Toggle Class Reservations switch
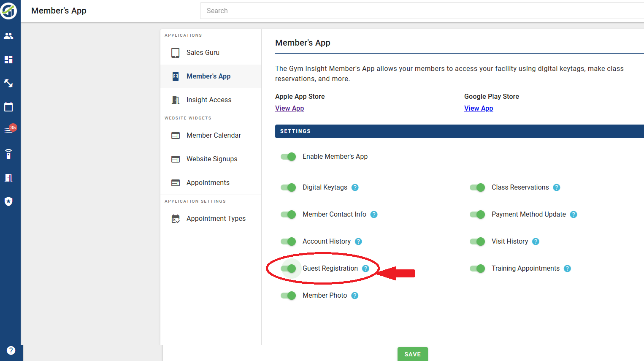 477,187
